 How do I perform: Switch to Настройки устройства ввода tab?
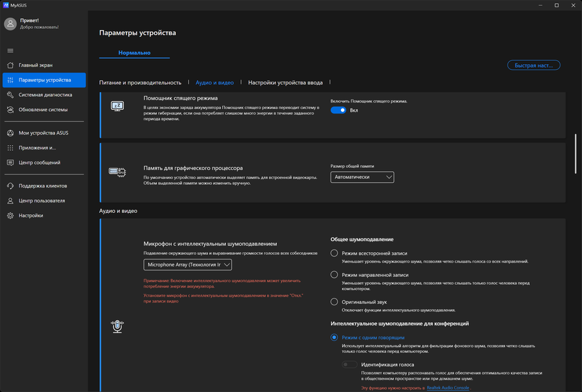(x=285, y=82)
